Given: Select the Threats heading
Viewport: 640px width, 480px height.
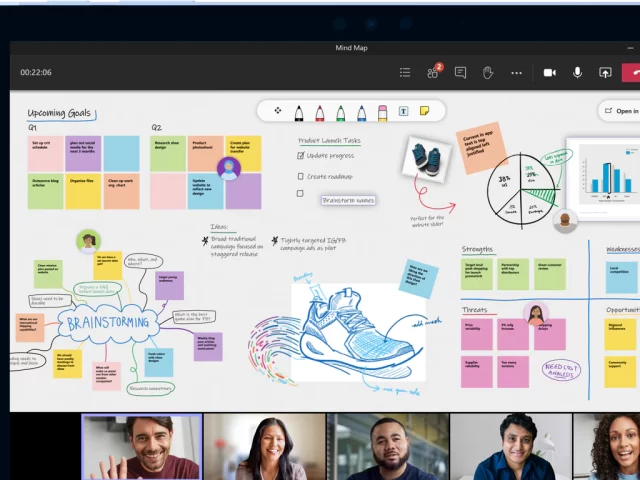Looking at the screenshot, I should (475, 310).
